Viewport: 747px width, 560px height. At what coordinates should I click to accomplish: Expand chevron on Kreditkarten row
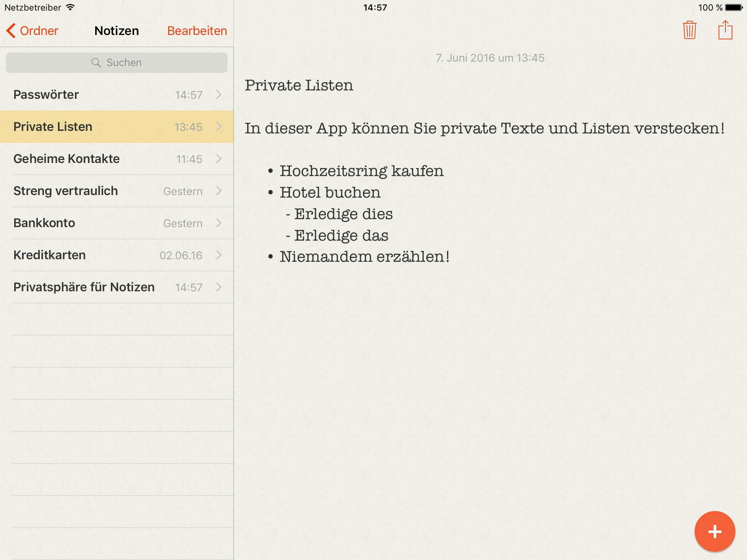point(219,255)
